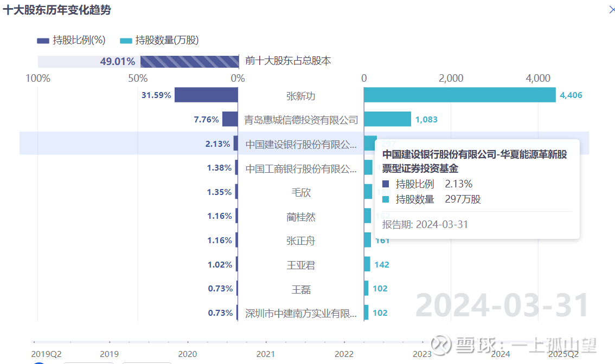Toggle the 持股比例(%) legend series

71,40
